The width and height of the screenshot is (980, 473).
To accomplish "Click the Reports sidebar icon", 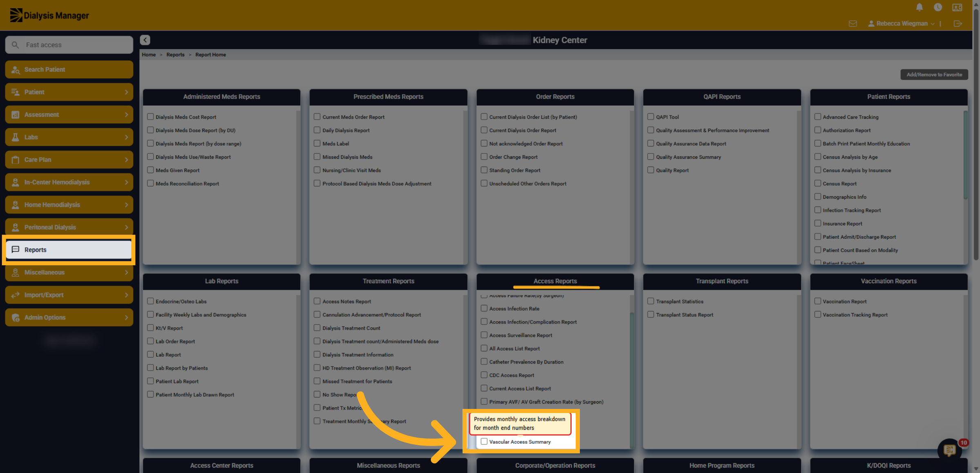I will (x=16, y=249).
